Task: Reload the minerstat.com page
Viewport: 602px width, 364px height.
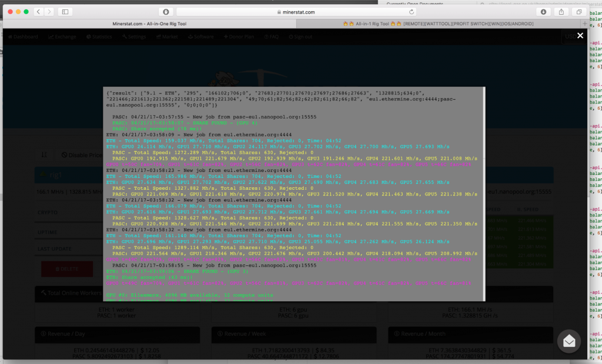Action: click(x=412, y=12)
